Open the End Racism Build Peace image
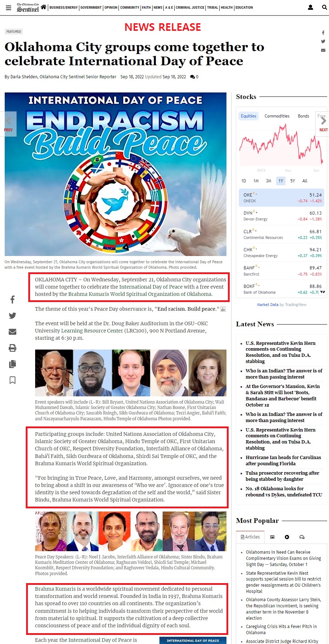The image size is (329, 644). (x=116, y=174)
